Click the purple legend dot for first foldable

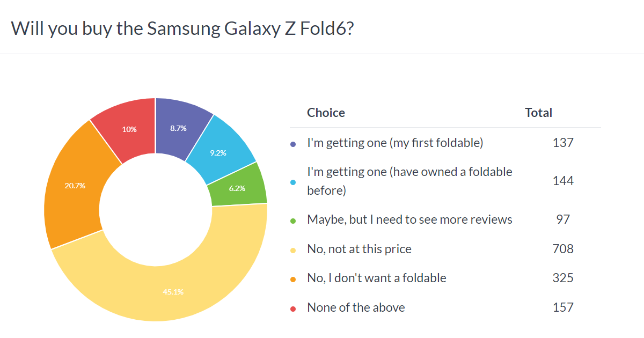pyautogui.click(x=293, y=144)
